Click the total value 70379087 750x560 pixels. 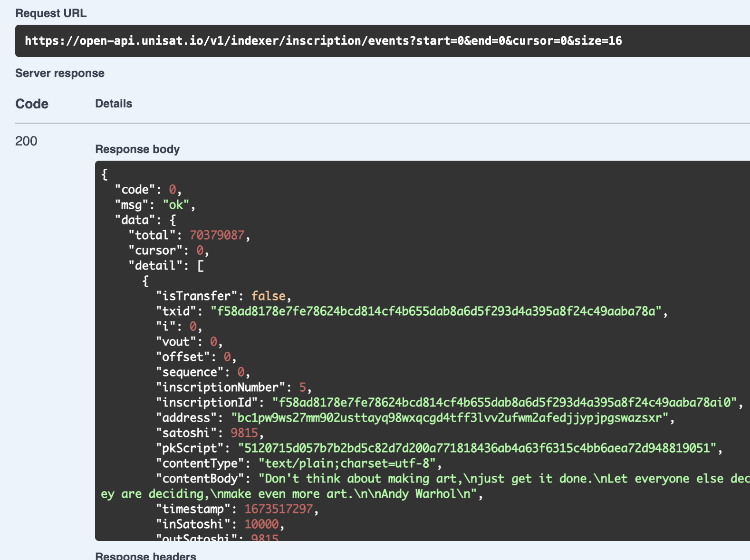coord(217,235)
